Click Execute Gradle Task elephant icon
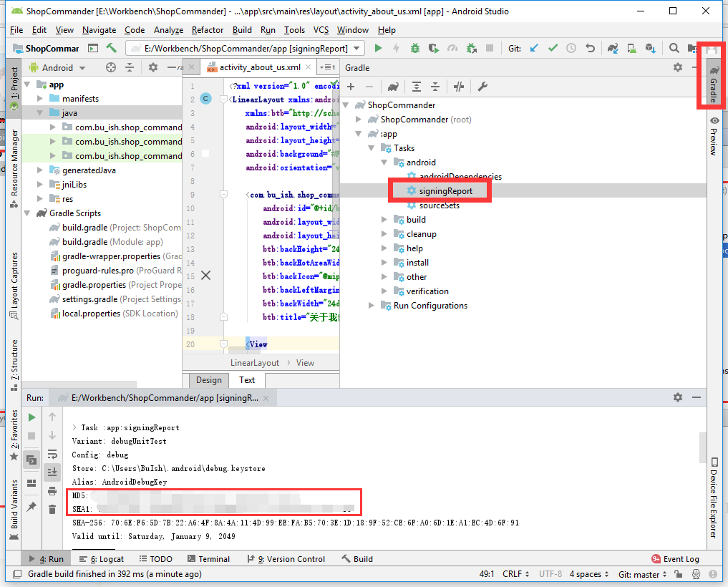This screenshot has height=587, width=728. 393,87
